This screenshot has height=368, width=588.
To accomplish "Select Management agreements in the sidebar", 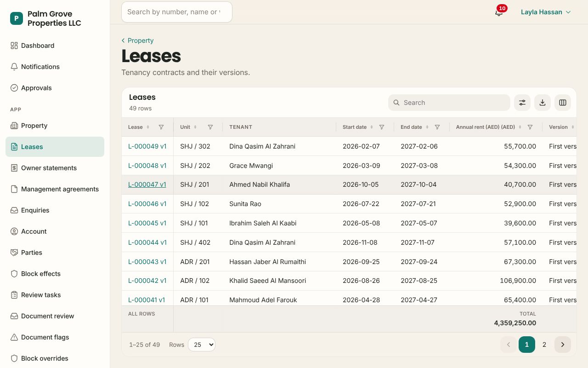I will (x=55, y=189).
